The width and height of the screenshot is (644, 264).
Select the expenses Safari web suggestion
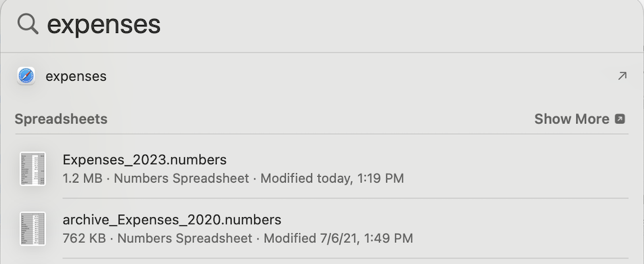76,76
